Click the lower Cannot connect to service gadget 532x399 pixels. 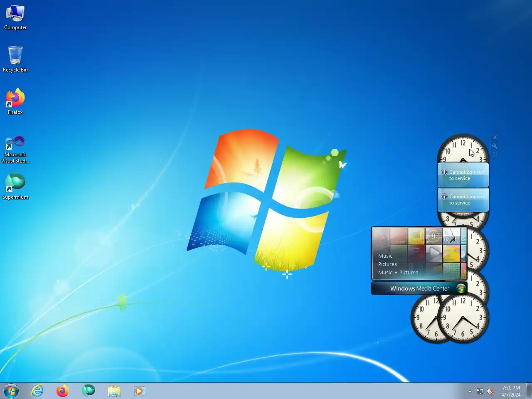pyautogui.click(x=463, y=200)
